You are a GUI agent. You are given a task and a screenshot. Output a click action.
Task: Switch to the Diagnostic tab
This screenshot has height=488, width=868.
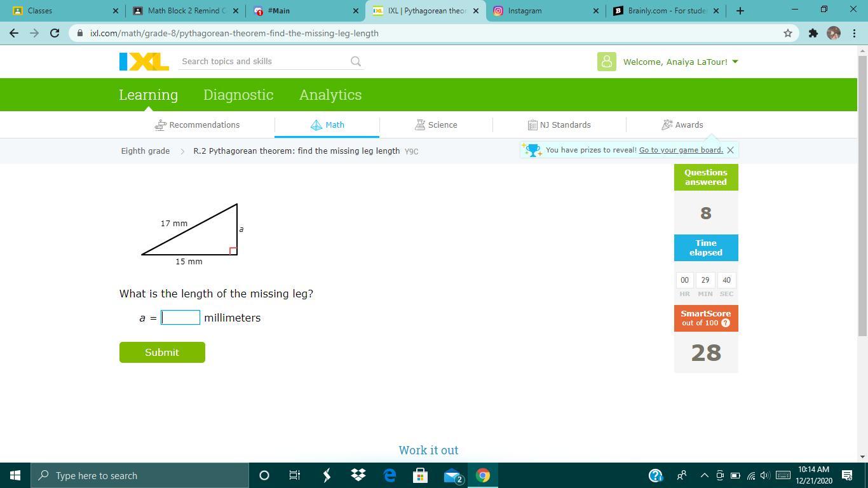pos(238,95)
